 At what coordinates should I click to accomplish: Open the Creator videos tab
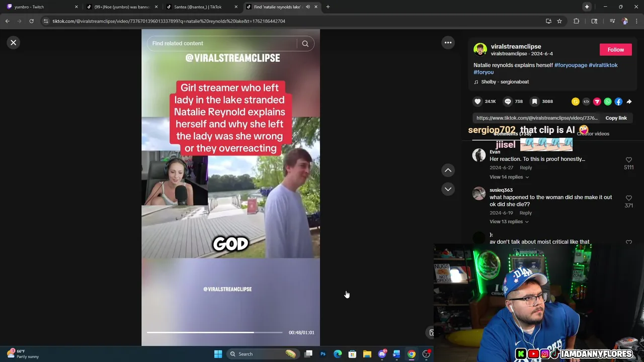(593, 134)
